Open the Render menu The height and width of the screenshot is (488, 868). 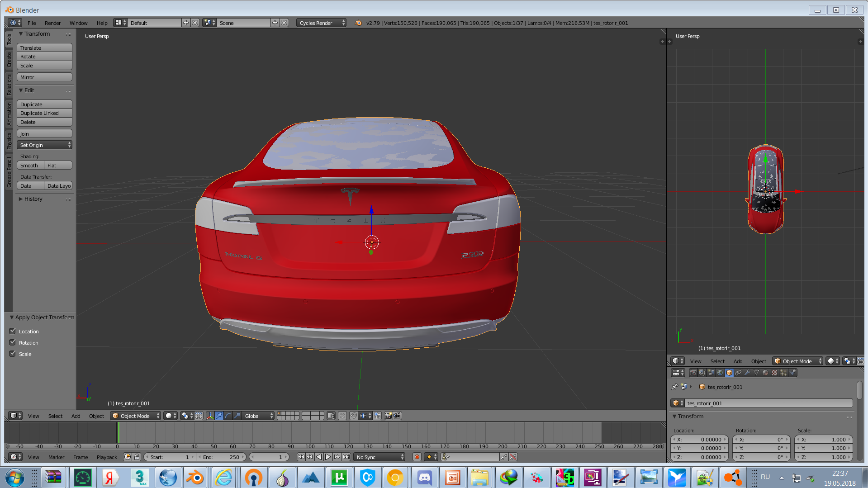coord(52,23)
